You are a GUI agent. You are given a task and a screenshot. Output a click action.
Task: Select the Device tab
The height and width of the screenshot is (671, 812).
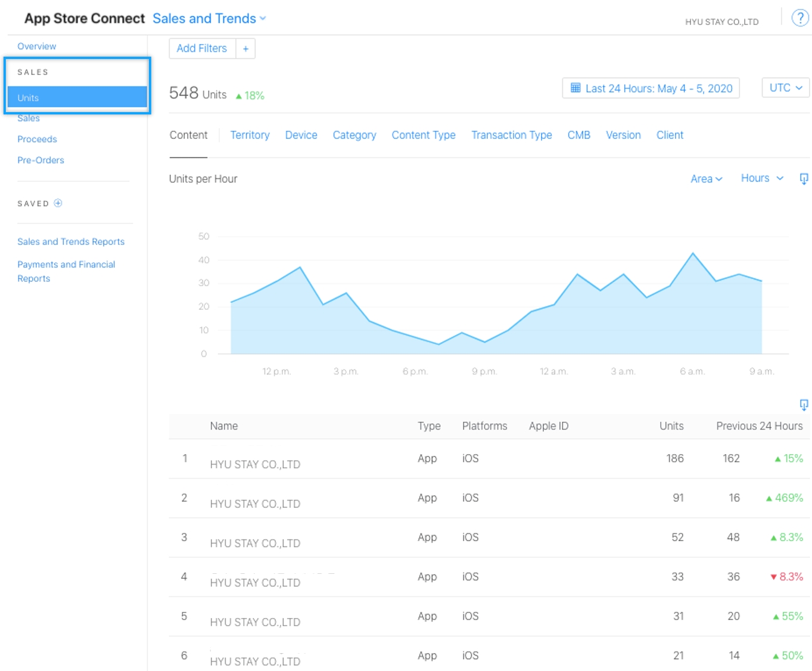point(301,135)
